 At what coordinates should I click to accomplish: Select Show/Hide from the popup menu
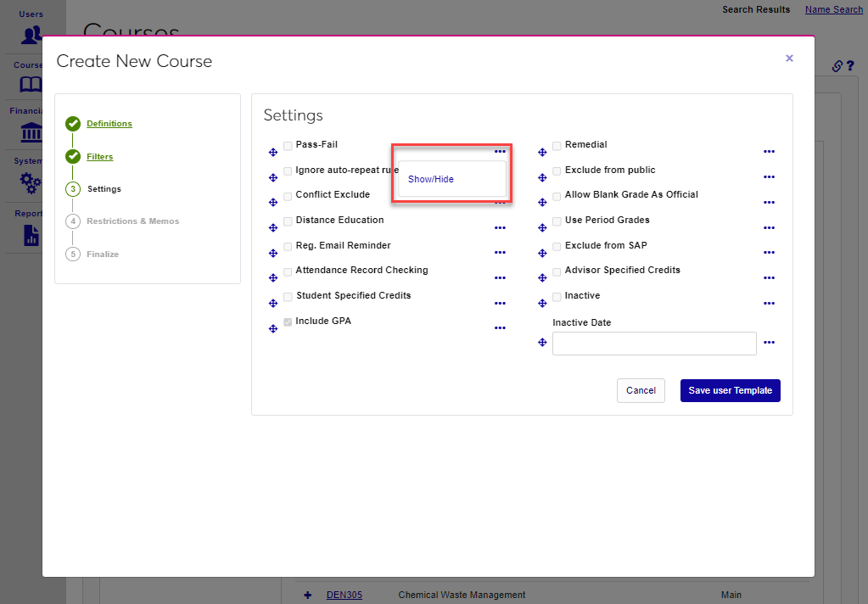coord(431,180)
